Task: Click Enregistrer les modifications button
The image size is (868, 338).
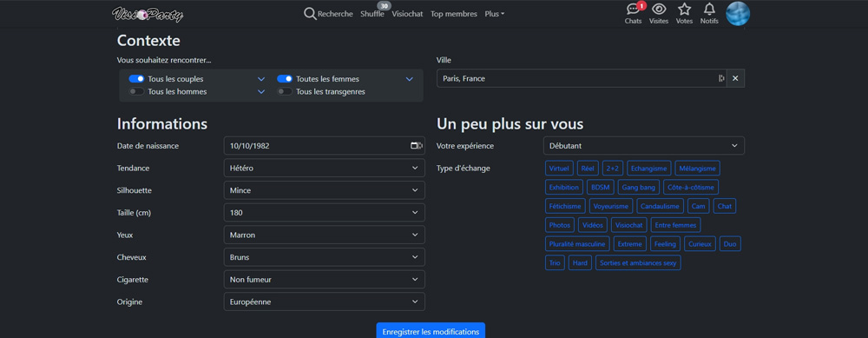Action: 431,331
